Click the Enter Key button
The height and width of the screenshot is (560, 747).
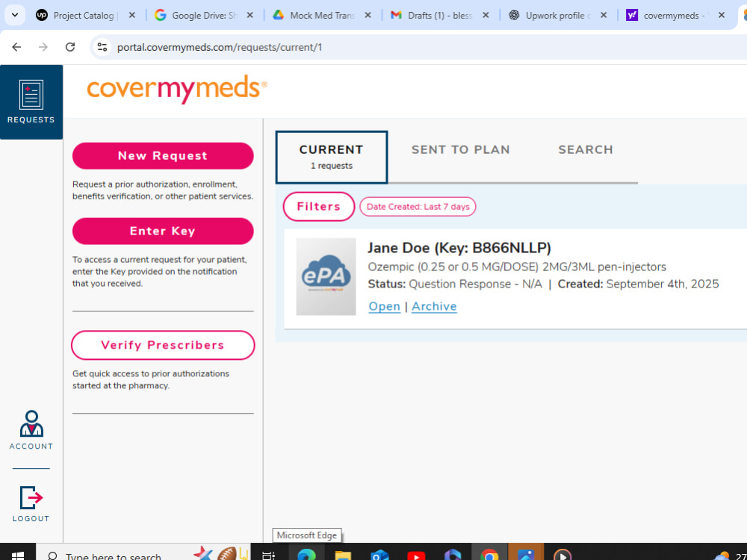(163, 231)
